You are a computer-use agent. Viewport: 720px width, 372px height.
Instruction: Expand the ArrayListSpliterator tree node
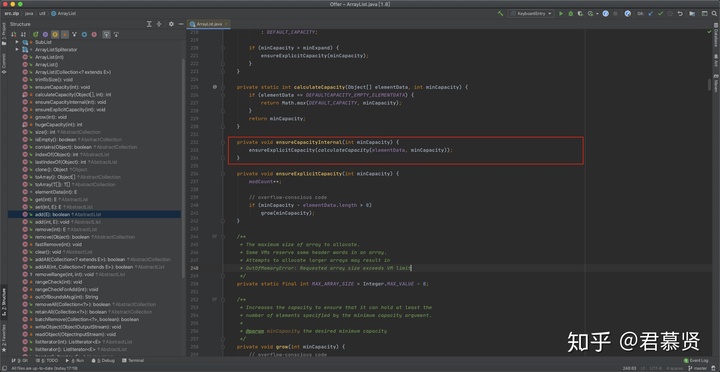coord(17,49)
